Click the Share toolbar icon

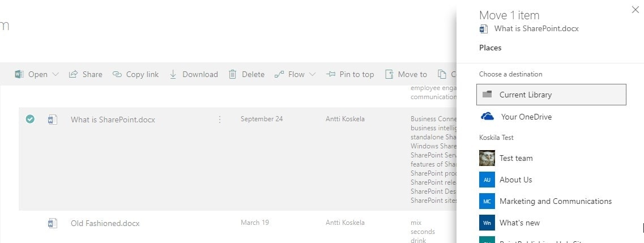(x=73, y=74)
